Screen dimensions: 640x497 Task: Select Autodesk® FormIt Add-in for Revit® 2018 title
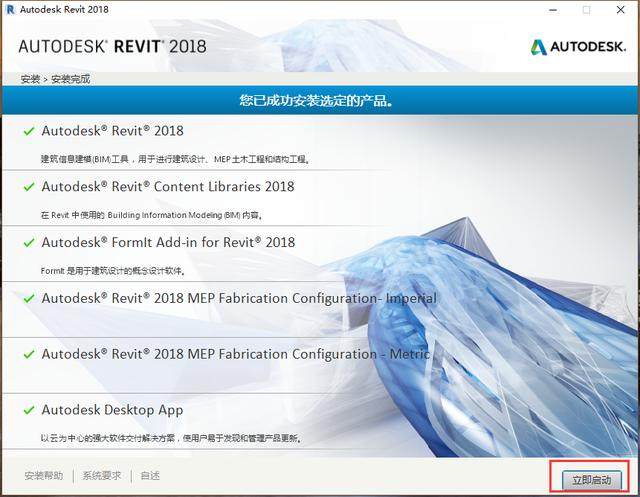(168, 242)
